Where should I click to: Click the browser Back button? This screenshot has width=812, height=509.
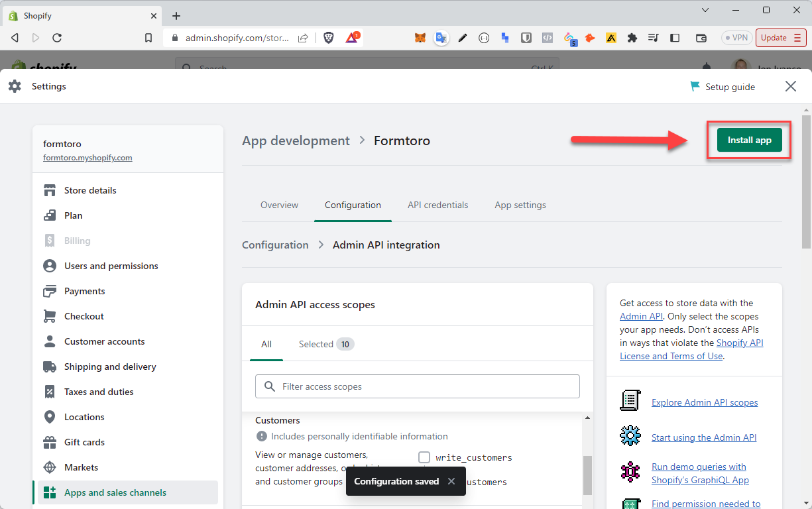(x=15, y=38)
